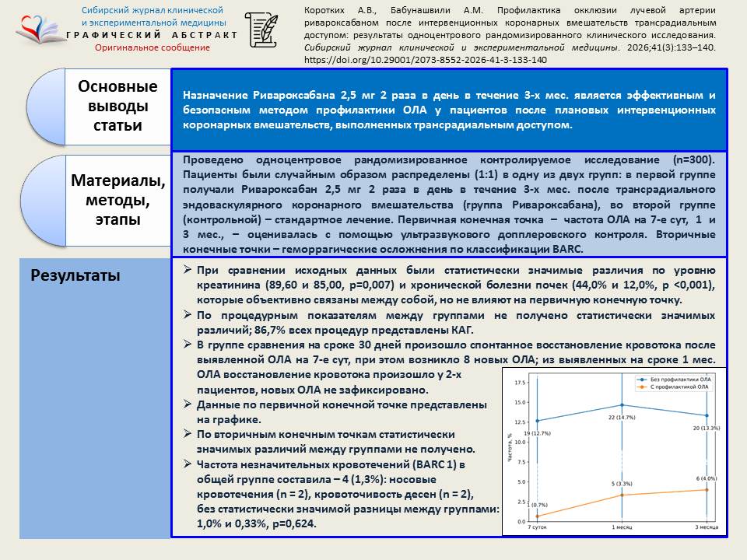Click the bullet arrow before 'По вторичным конечным точкам'

tap(188, 434)
